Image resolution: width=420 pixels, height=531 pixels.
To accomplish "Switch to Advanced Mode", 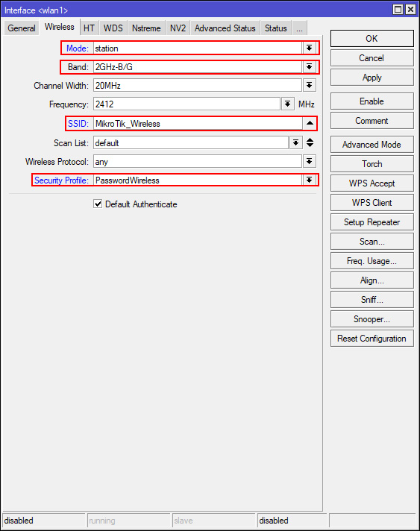I will [x=372, y=144].
